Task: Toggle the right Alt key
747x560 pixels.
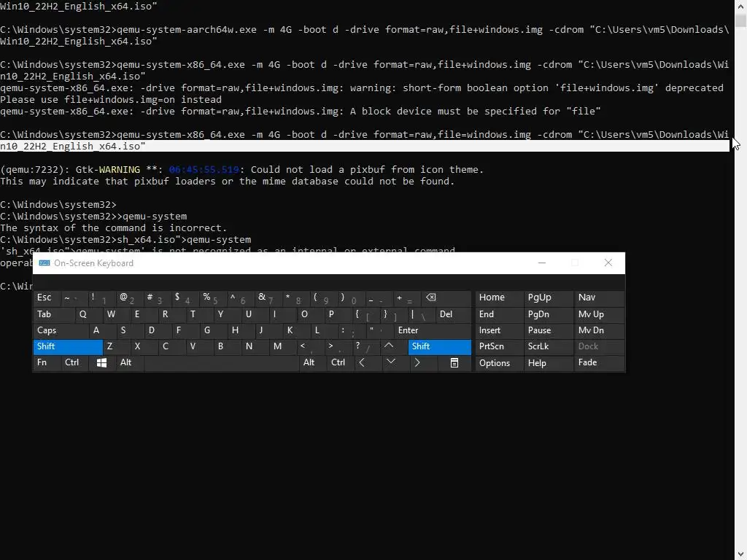Action: click(312, 363)
